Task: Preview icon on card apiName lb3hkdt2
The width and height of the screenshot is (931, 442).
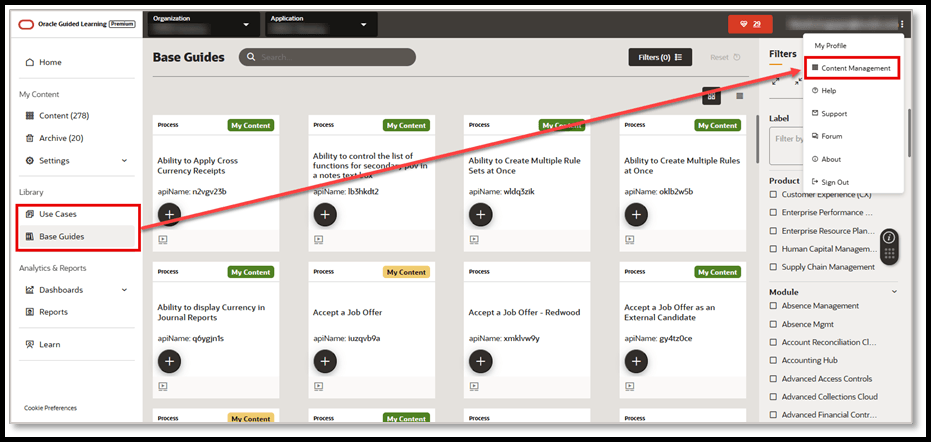Action: (319, 240)
